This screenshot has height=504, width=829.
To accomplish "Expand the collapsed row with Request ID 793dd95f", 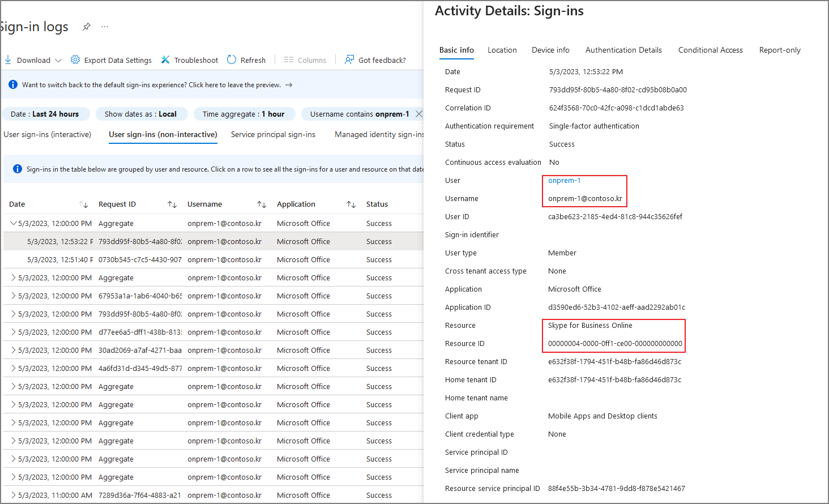I will coord(14,314).
